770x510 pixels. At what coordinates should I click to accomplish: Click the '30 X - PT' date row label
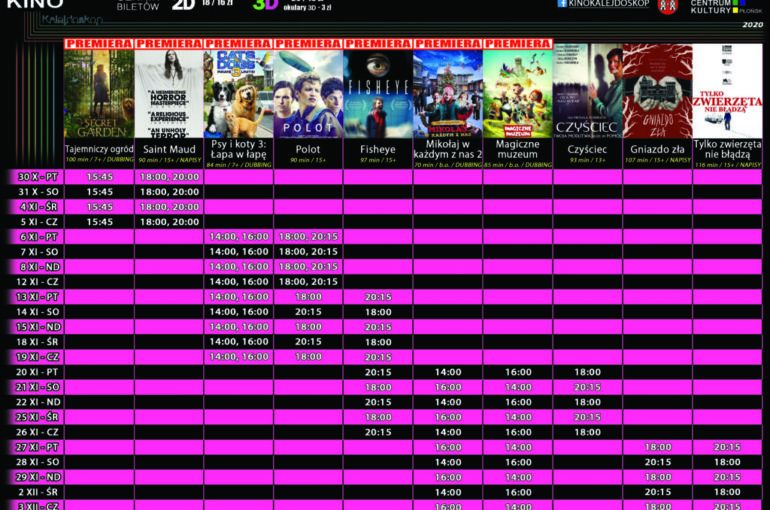click(x=38, y=177)
